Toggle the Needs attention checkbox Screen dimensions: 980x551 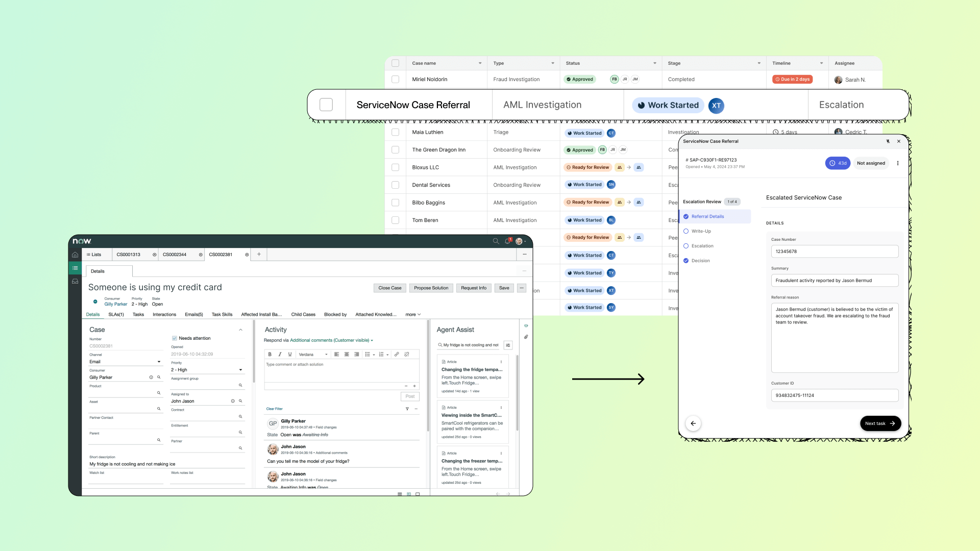click(175, 338)
